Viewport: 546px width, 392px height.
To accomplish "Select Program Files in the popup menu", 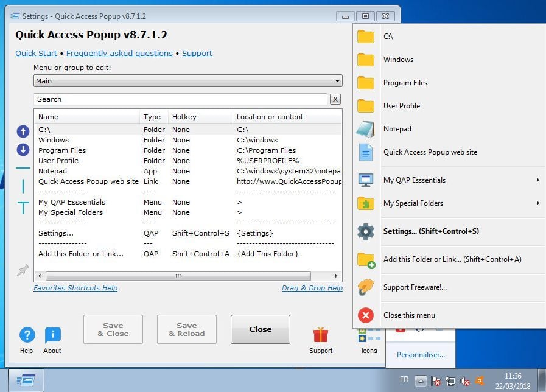I will [x=405, y=83].
